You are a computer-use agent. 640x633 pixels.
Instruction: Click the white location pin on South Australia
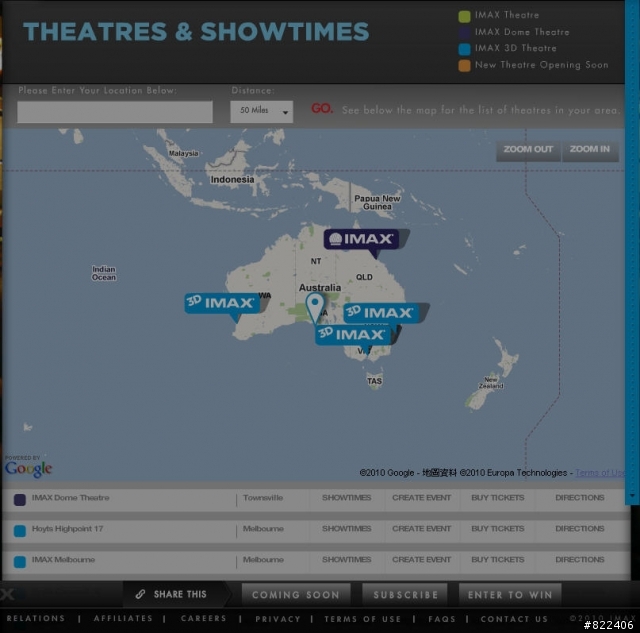pyautogui.click(x=315, y=307)
